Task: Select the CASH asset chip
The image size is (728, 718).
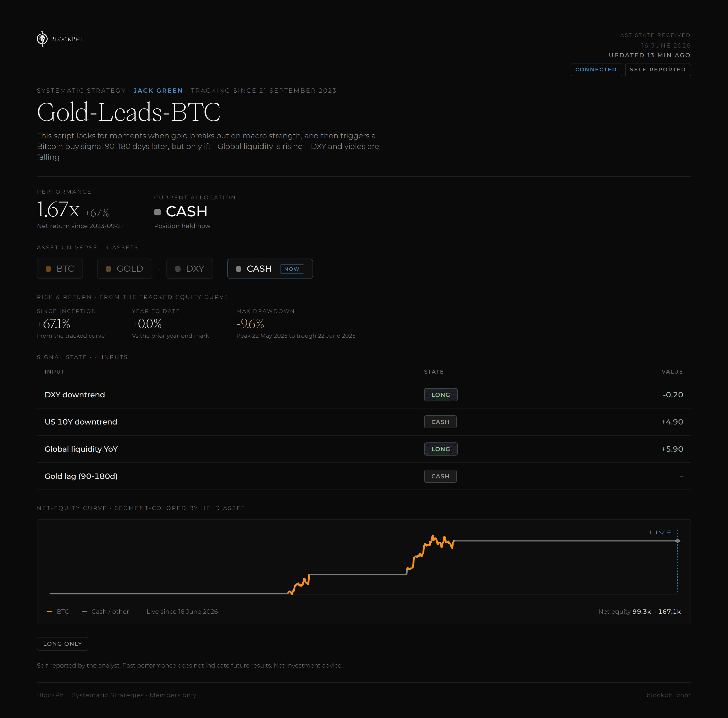Action: tap(270, 269)
